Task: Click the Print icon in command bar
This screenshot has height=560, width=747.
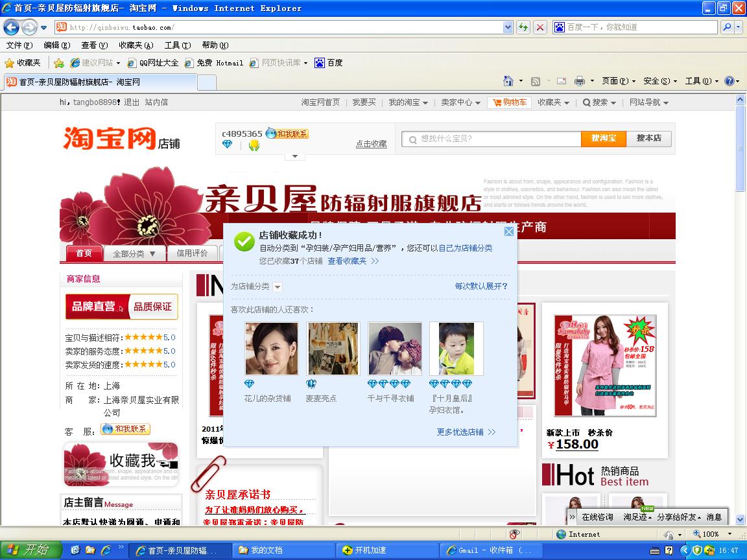Action: click(x=579, y=82)
